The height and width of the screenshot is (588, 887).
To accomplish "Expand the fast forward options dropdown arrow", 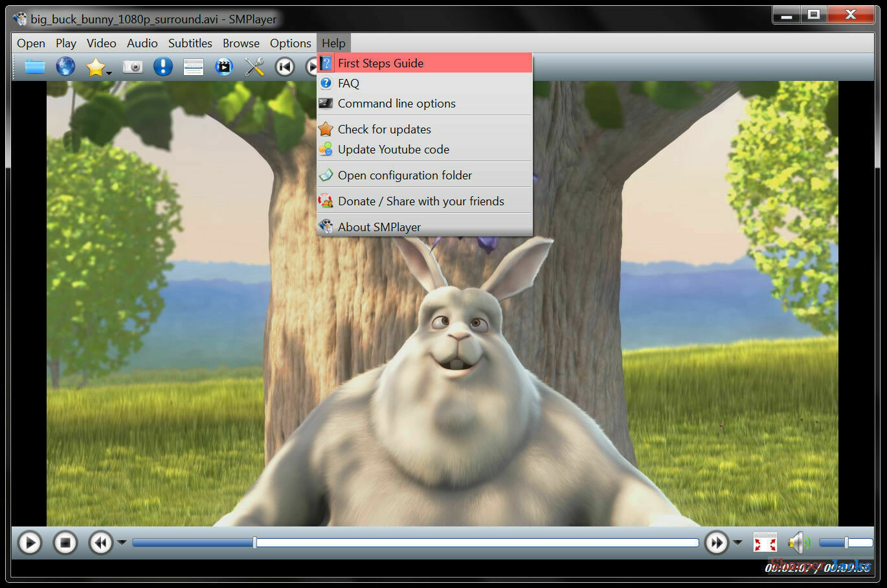I will [x=737, y=543].
